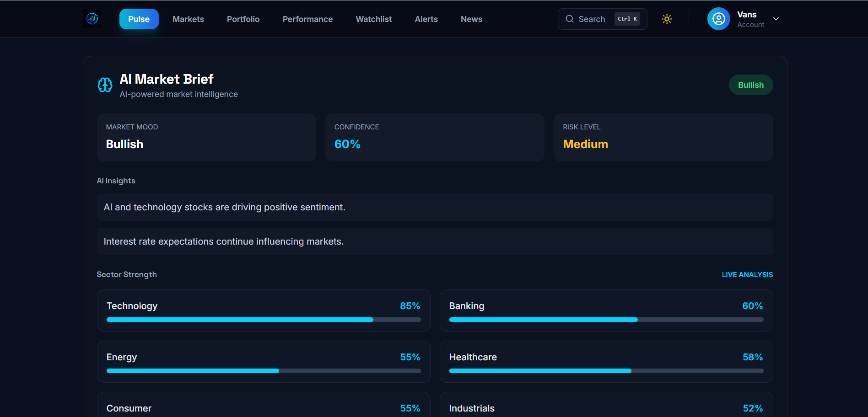Image resolution: width=868 pixels, height=417 pixels.
Task: Click the Energy 55% value
Action: pyautogui.click(x=410, y=357)
